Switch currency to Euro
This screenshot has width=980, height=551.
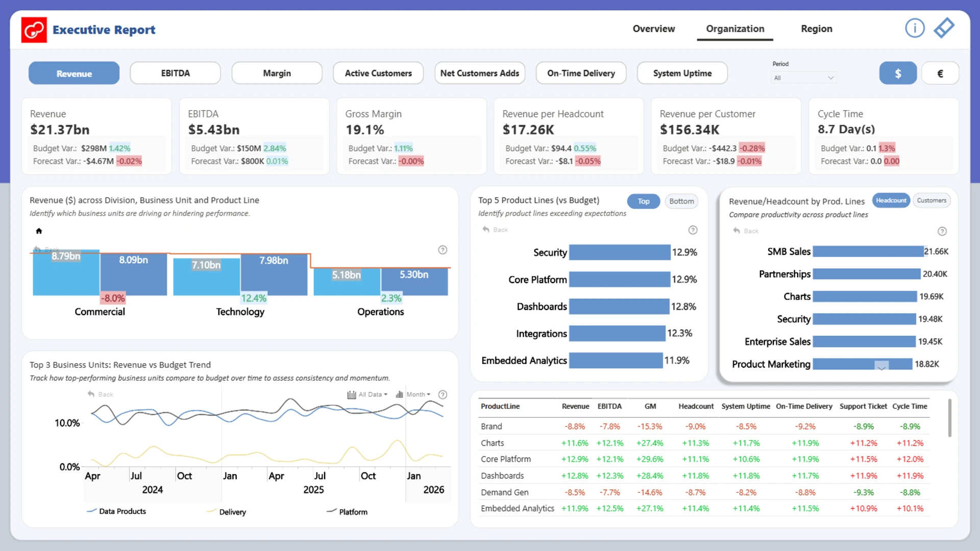pyautogui.click(x=940, y=73)
